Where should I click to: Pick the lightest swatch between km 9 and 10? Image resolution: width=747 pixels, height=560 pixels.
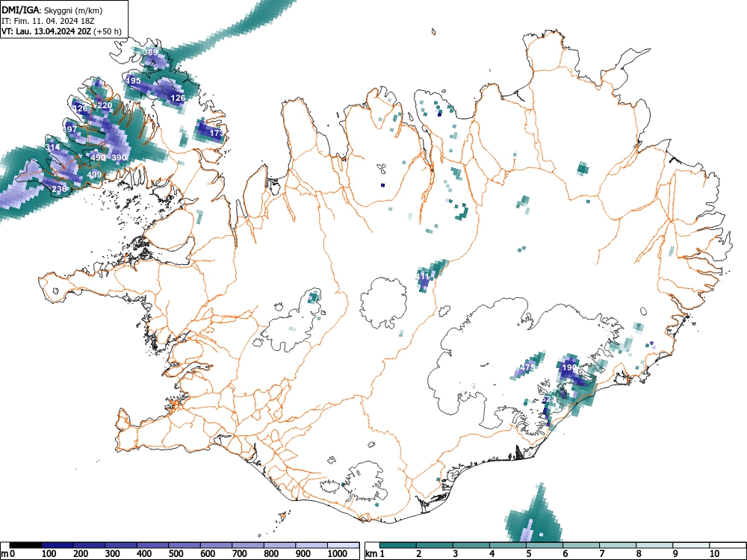691,545
